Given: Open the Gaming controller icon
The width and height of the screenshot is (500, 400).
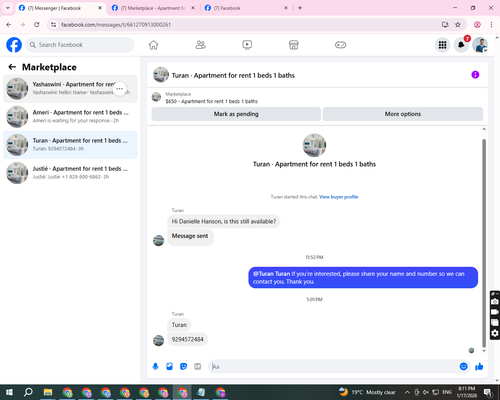Looking at the screenshot, I should click(x=340, y=45).
